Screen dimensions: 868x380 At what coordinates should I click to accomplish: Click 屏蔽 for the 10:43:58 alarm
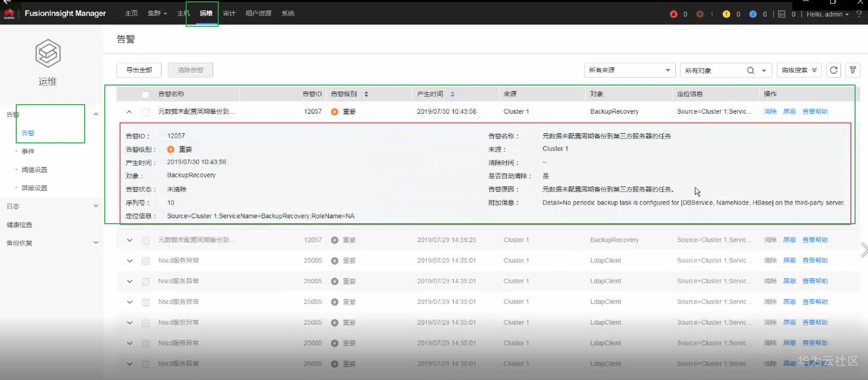(x=790, y=112)
